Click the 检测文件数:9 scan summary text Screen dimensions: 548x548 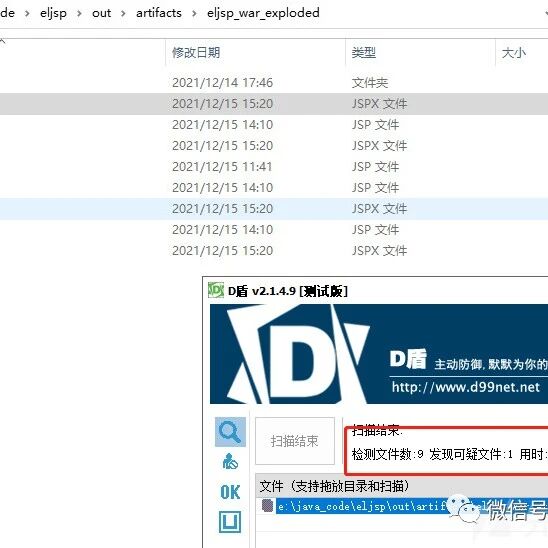tap(388, 454)
